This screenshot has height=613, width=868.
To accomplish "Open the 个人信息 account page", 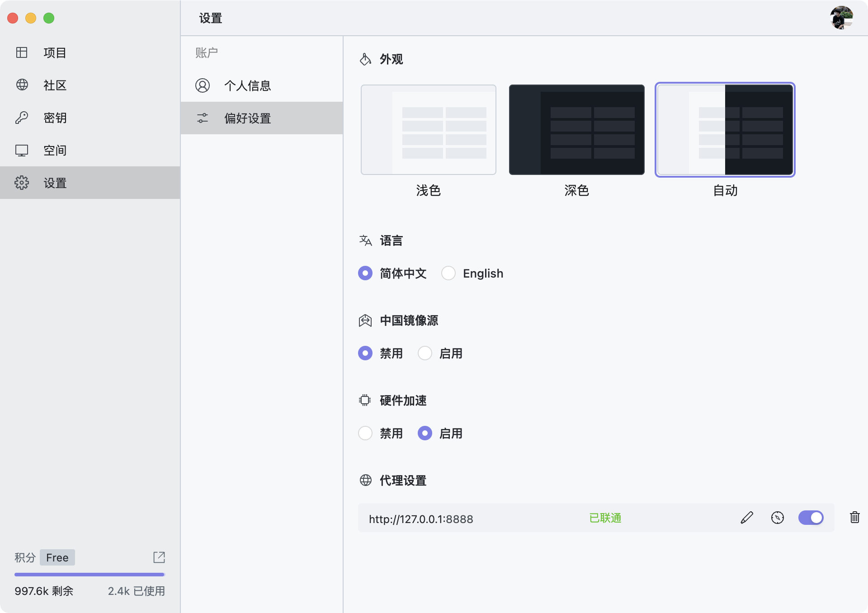I will click(247, 85).
